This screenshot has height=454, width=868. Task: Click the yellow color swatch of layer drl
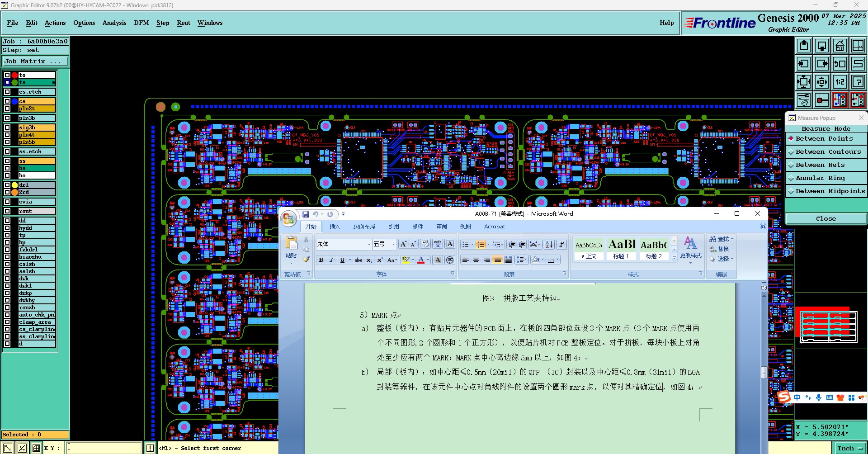coord(14,185)
